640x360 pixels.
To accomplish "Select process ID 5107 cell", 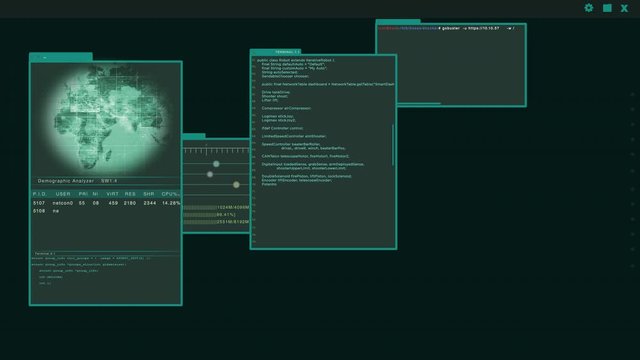I will (39, 203).
